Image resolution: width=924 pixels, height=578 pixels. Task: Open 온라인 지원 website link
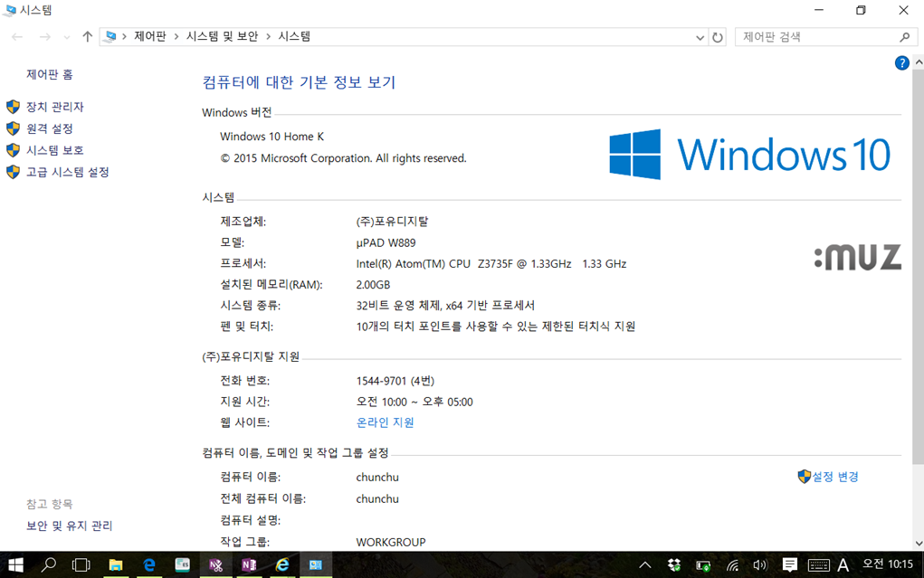tap(385, 422)
